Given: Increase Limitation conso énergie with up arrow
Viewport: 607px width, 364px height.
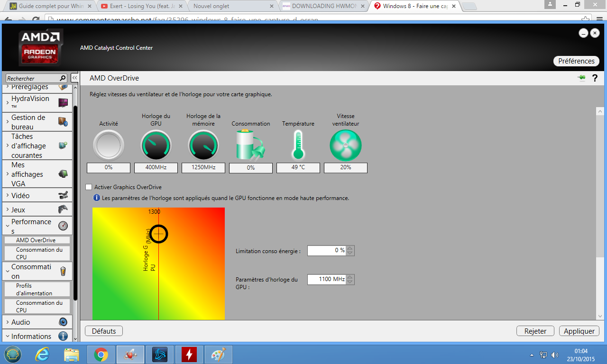Looking at the screenshot, I should point(350,248).
